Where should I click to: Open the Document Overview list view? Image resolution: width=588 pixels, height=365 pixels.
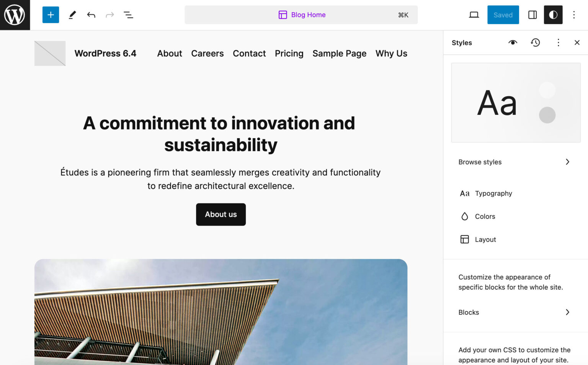click(128, 15)
